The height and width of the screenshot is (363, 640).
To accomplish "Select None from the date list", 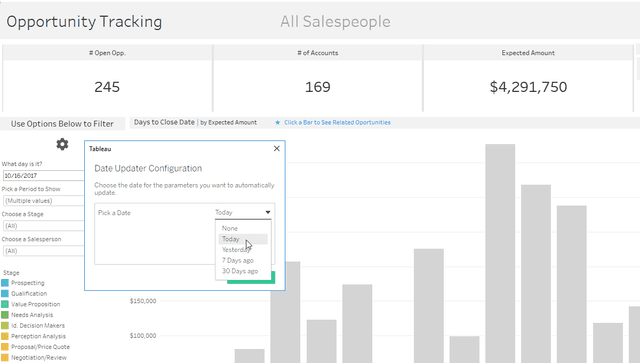I will point(230,228).
